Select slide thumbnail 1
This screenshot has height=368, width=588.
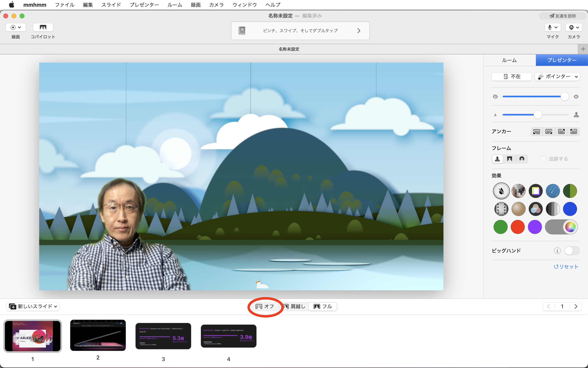click(32, 336)
